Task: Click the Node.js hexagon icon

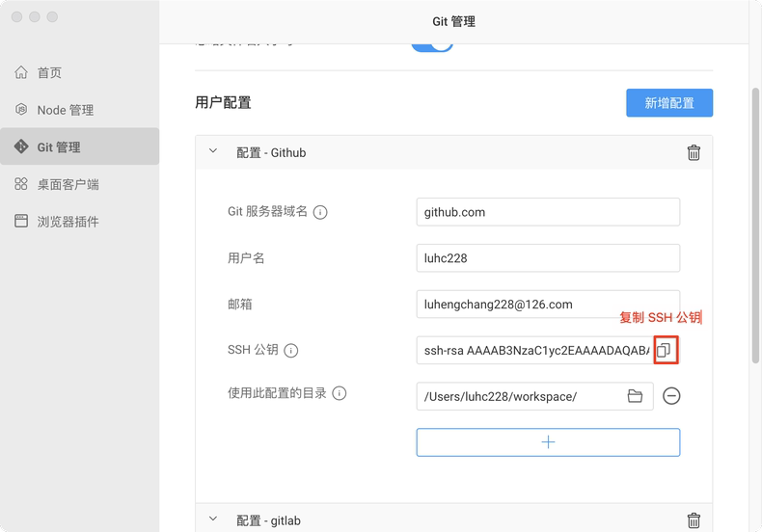Action: point(21,109)
